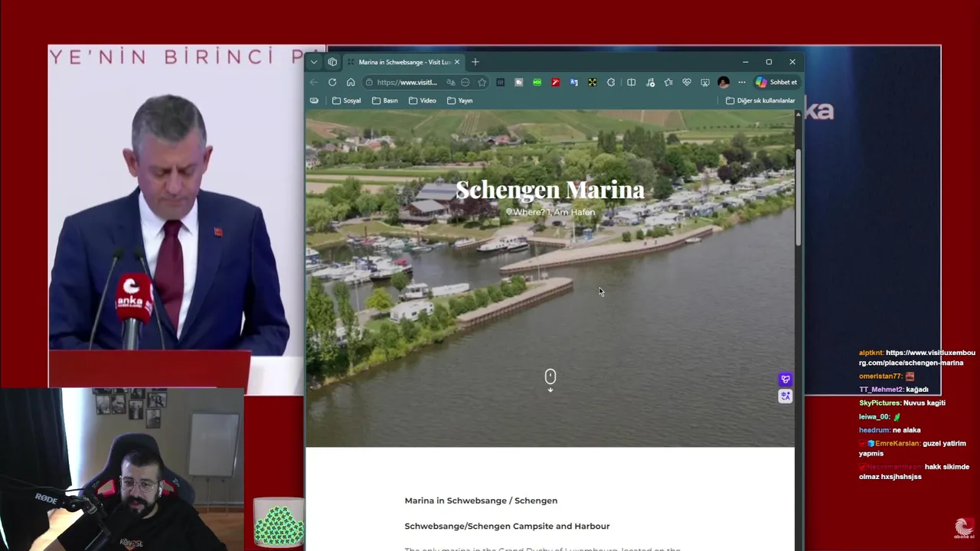Open the Yayın bookmarks folder
980x551 pixels.
(460, 100)
